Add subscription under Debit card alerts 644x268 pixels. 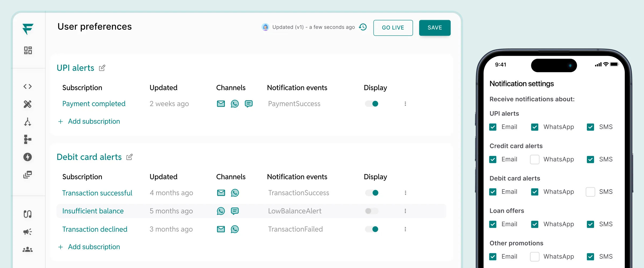pos(89,247)
